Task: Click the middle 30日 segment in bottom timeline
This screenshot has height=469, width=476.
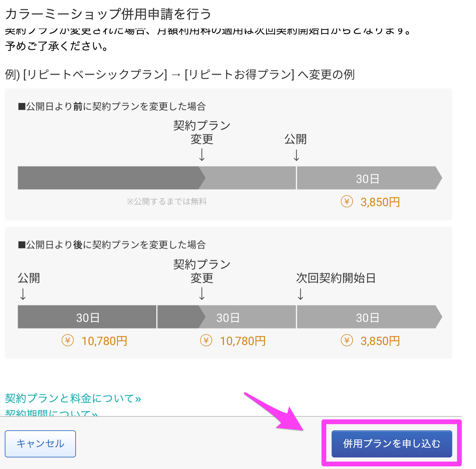Action: (x=227, y=317)
